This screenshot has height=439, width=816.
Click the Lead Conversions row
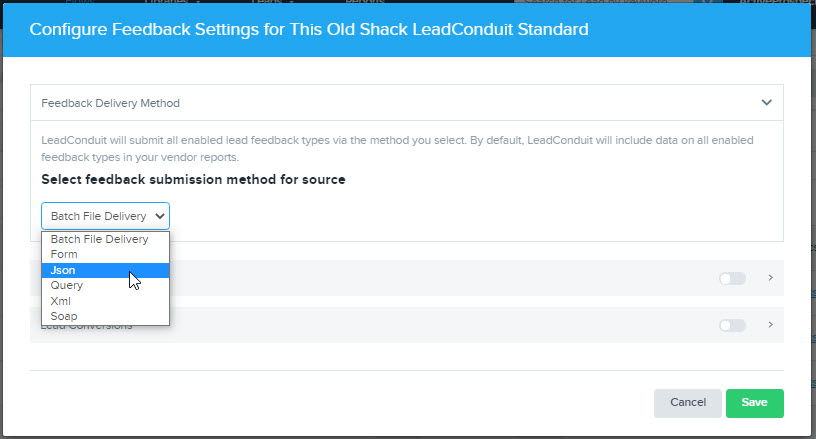(407, 325)
